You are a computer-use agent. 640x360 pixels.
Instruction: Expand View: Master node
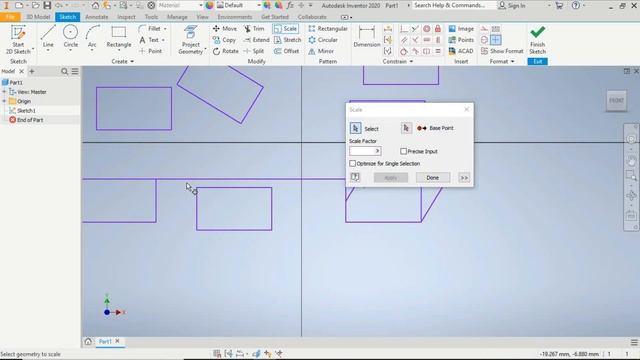point(4,92)
